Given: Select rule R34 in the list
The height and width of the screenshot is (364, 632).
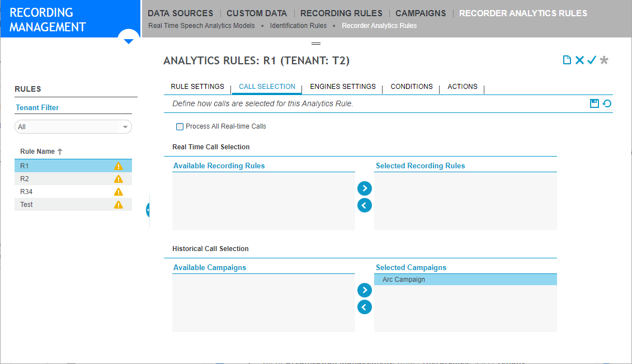Looking at the screenshot, I should (x=73, y=191).
